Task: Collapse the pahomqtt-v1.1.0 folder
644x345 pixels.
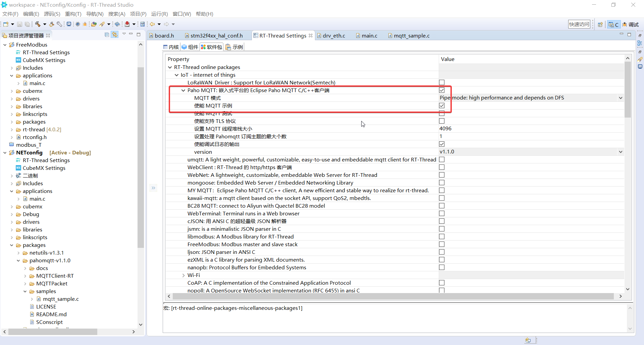Action: tap(18, 261)
